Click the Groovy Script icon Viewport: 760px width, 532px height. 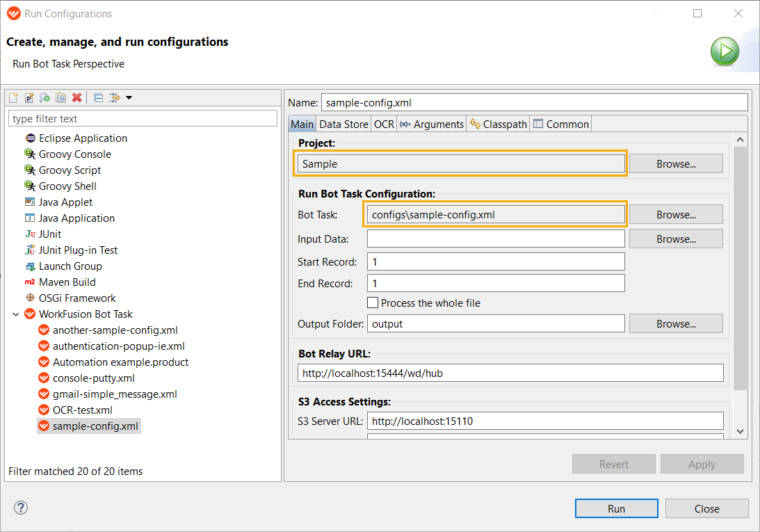coord(30,170)
